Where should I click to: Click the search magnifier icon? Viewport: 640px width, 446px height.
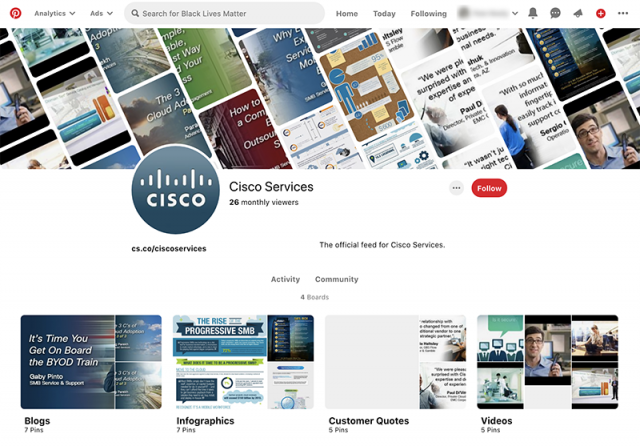click(135, 13)
